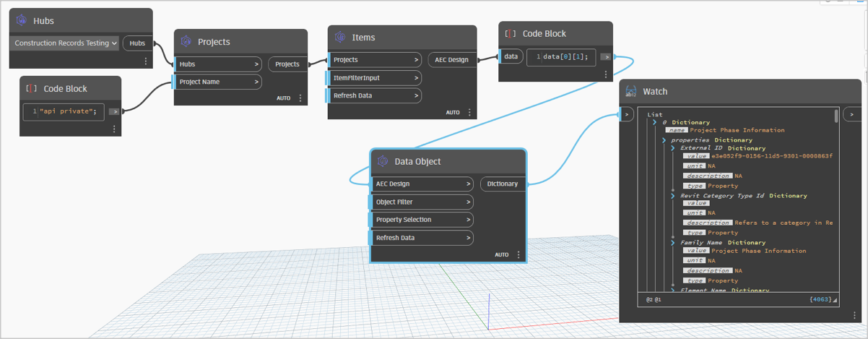
Task: Click the {4063} item count in Watch
Action: (820, 299)
